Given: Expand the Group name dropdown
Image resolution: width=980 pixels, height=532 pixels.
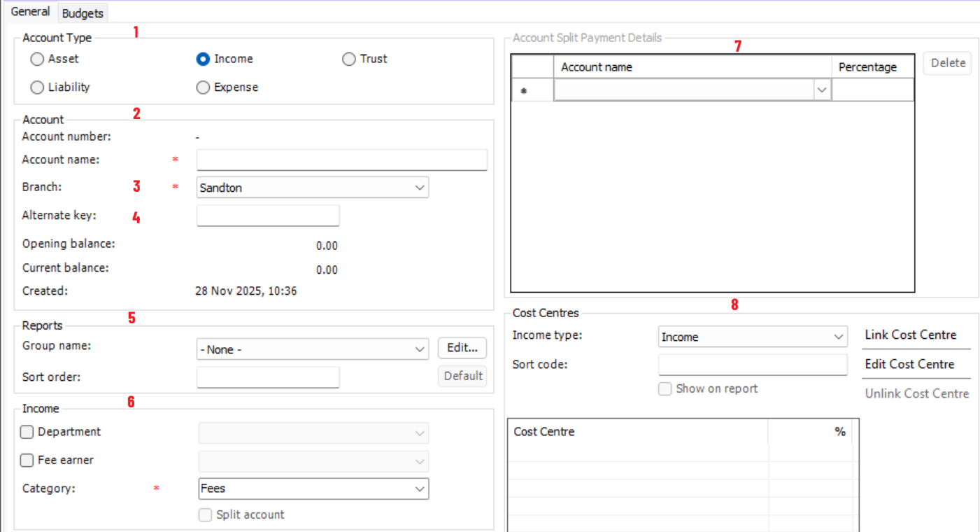Looking at the screenshot, I should point(313,349).
